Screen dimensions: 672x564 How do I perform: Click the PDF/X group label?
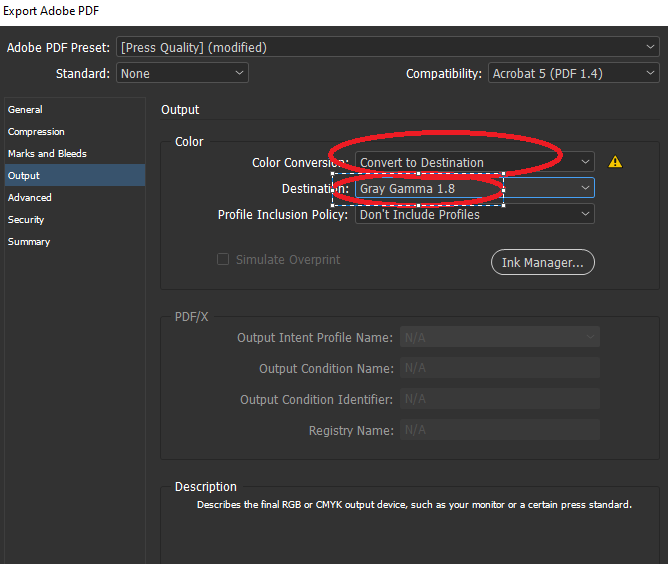point(191,317)
